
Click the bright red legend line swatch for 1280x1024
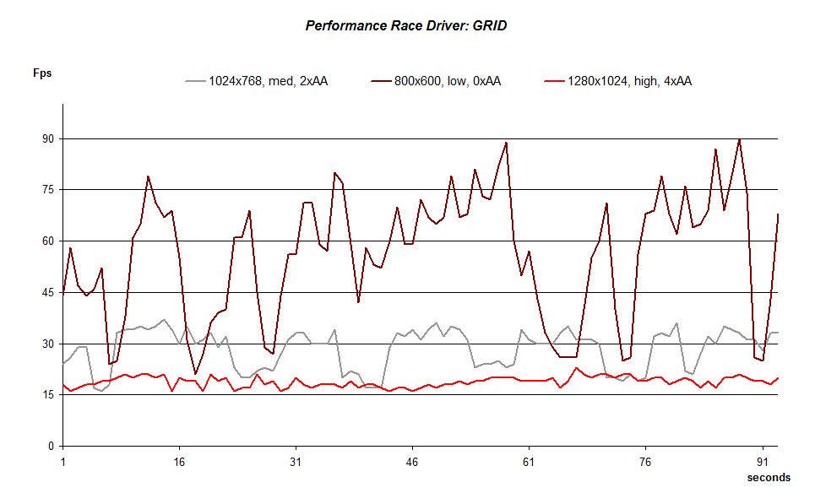(x=555, y=81)
